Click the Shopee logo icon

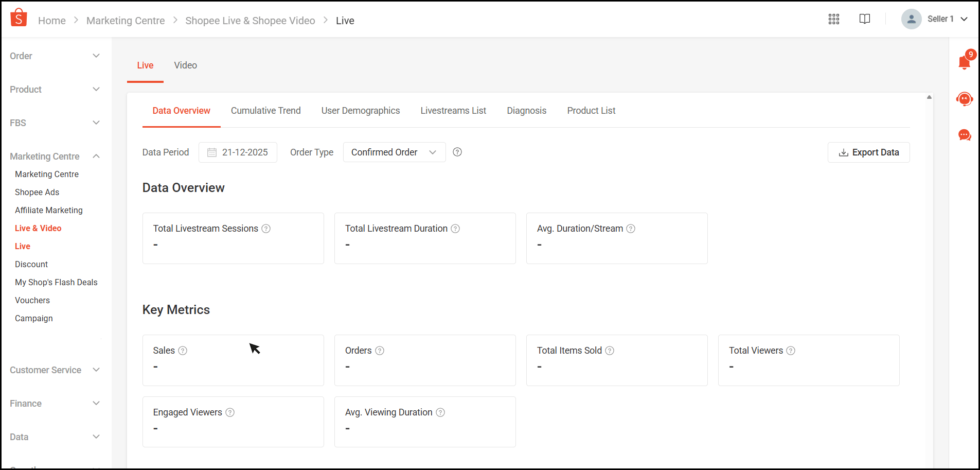[19, 18]
